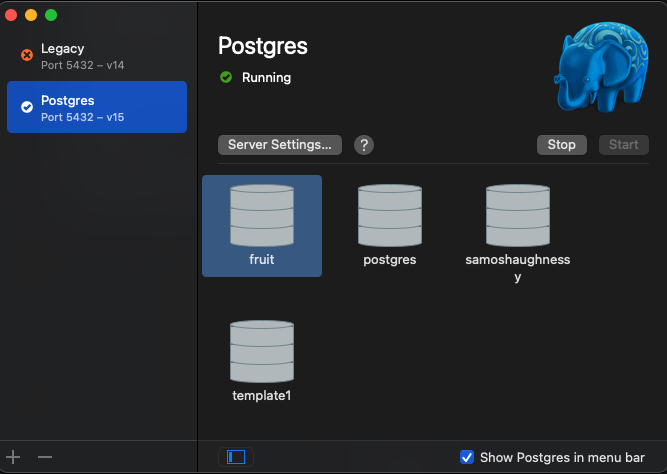Open Server Settings
Image resolution: width=667 pixels, height=474 pixels.
coord(280,145)
